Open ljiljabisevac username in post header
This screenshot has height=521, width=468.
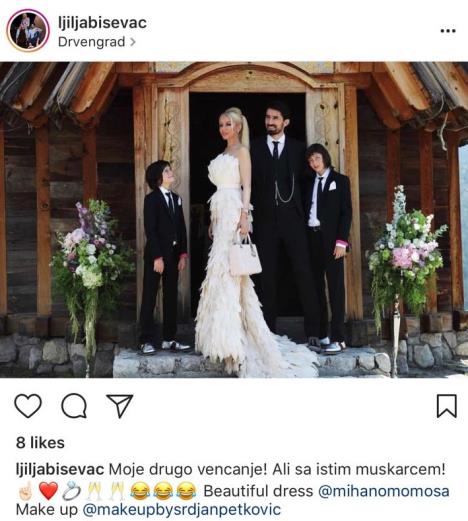(x=102, y=23)
